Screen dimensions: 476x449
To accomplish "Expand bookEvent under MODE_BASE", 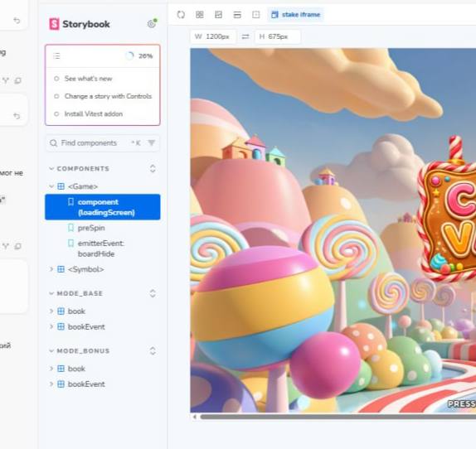I will pos(51,326).
